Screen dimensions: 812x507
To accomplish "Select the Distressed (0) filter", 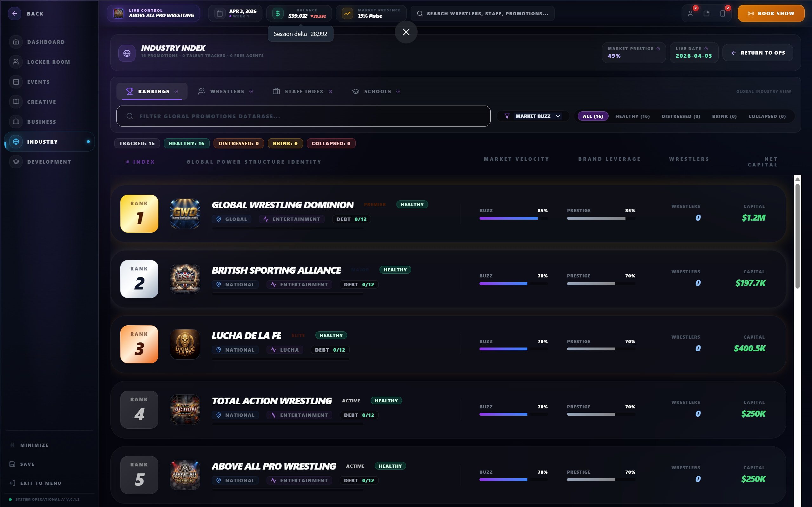I will click(680, 116).
